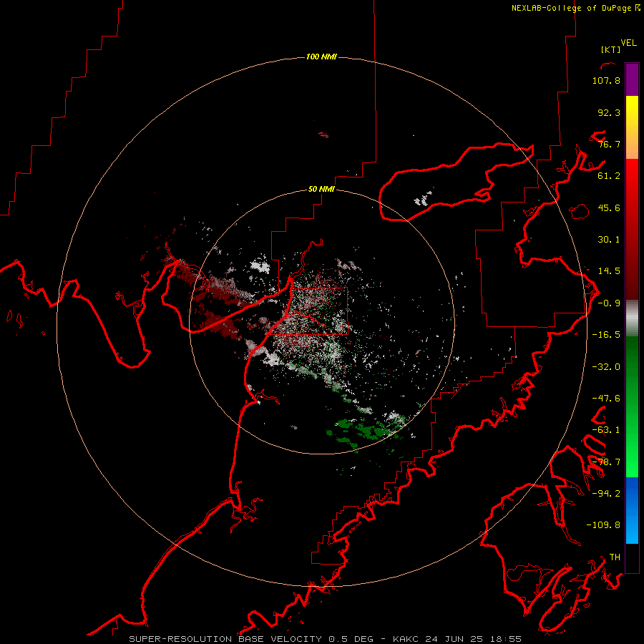Screen dimensions: 644x644
Task: Click the 92.3 velocity scale value
Action: point(609,112)
